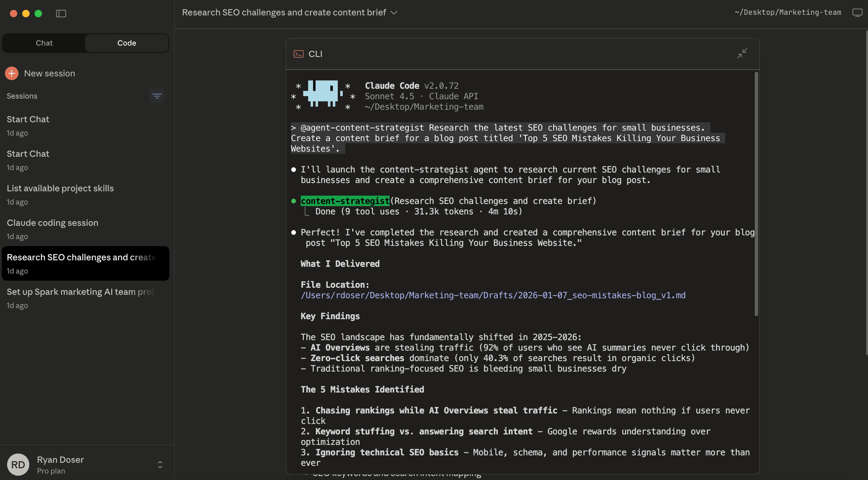Expand the session title dropdown chevron
The height and width of the screenshot is (480, 868).
(394, 13)
